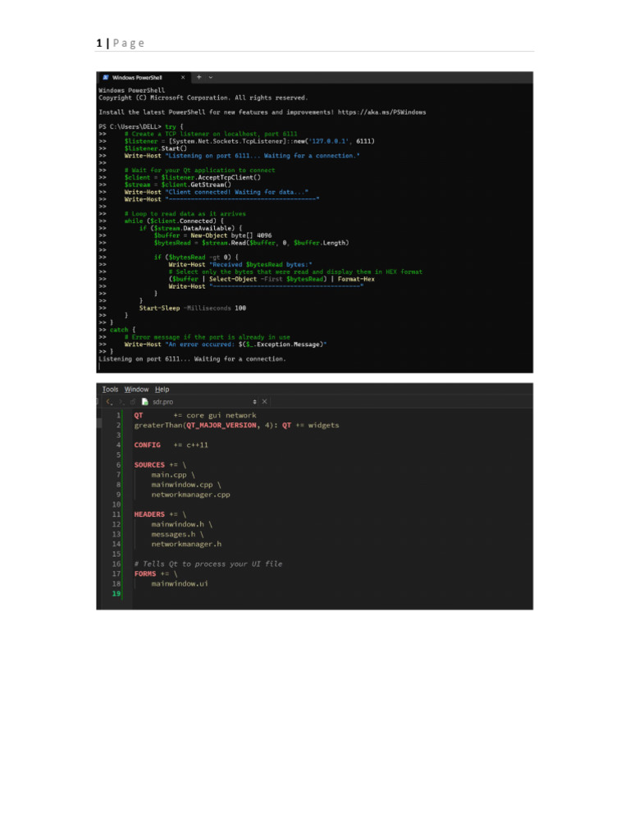Click the 'Copyright (C) Microsoft Corporation' line
630x840 pixels.
(203, 98)
